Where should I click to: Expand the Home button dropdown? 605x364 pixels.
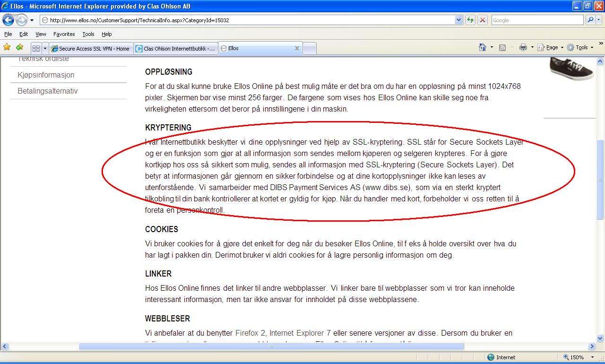click(492, 47)
